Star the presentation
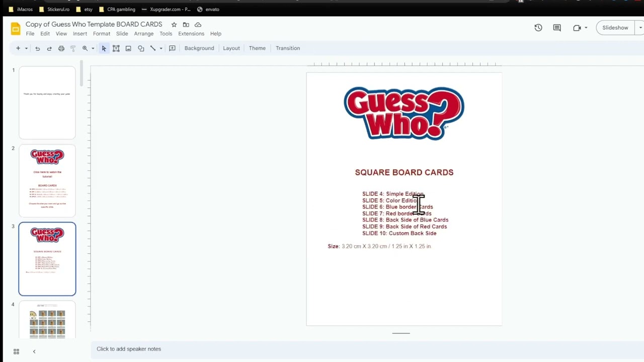644x362 pixels. [x=174, y=25]
